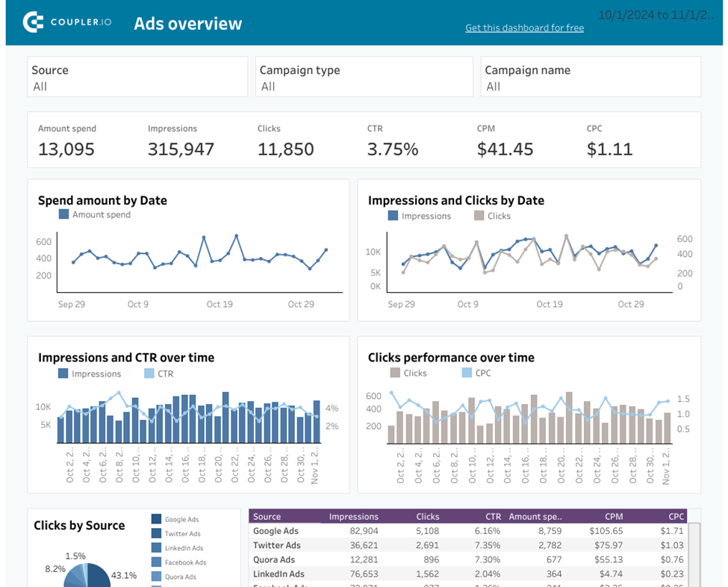Click the source table vertical scrollbar
The height and width of the screenshot is (587, 728).
click(694, 554)
